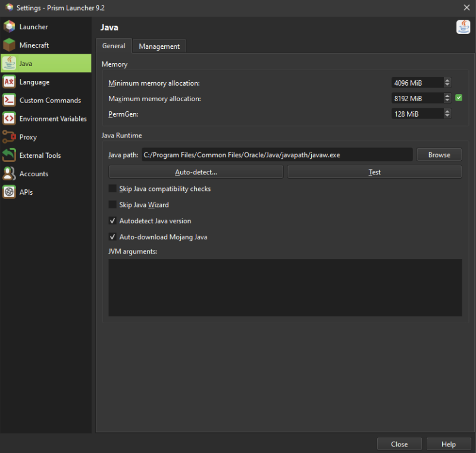Click the External Tools arrow icon

tap(9, 155)
